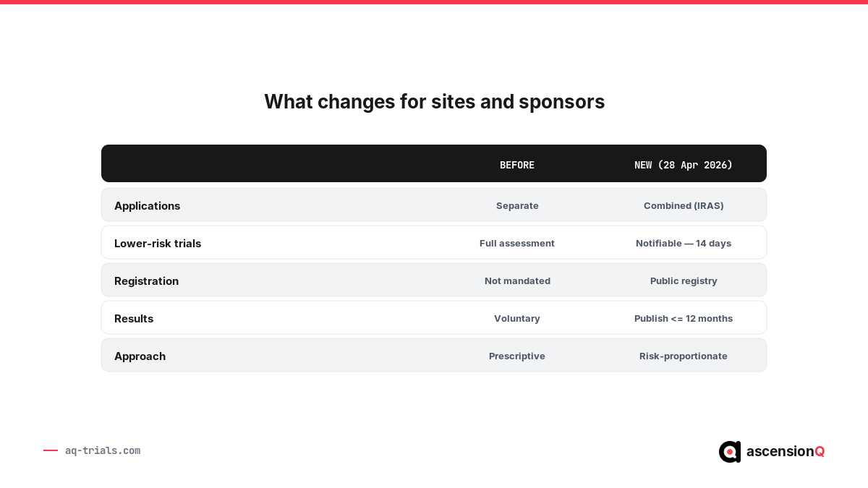Click the ascensionQ logo icon

coord(730,452)
